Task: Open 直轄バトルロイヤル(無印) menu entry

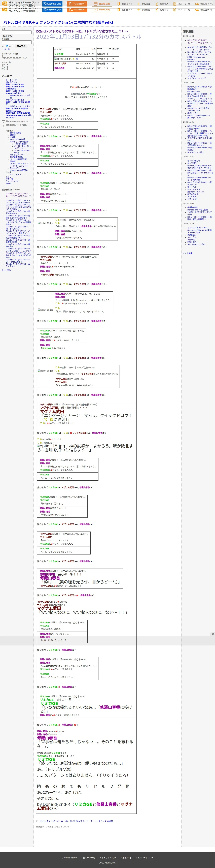Action: (x=16, y=109)
